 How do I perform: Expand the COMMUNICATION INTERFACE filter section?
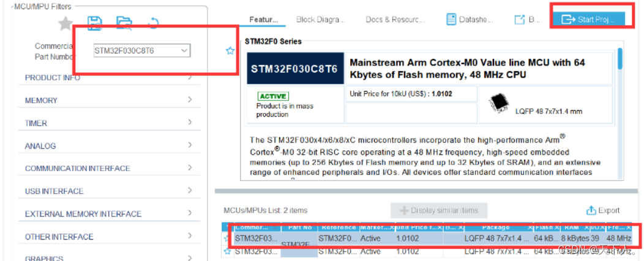click(109, 168)
